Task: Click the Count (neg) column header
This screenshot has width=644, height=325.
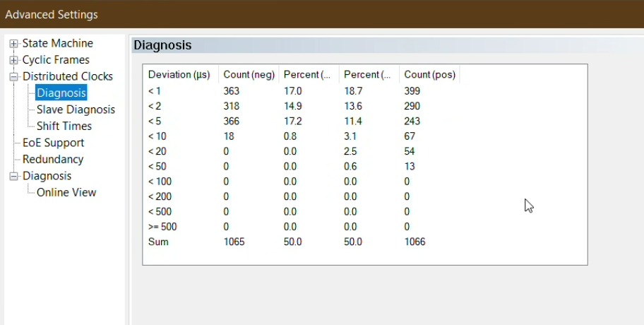Action: (x=247, y=75)
